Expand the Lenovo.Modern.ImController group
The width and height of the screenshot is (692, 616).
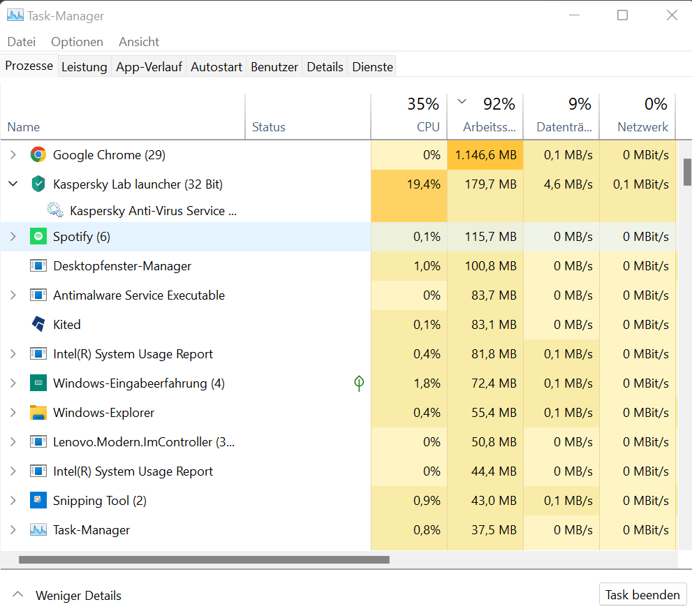[13, 441]
